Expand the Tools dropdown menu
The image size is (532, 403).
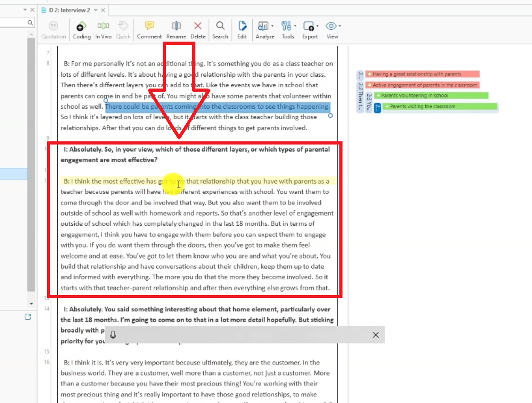[x=288, y=27]
